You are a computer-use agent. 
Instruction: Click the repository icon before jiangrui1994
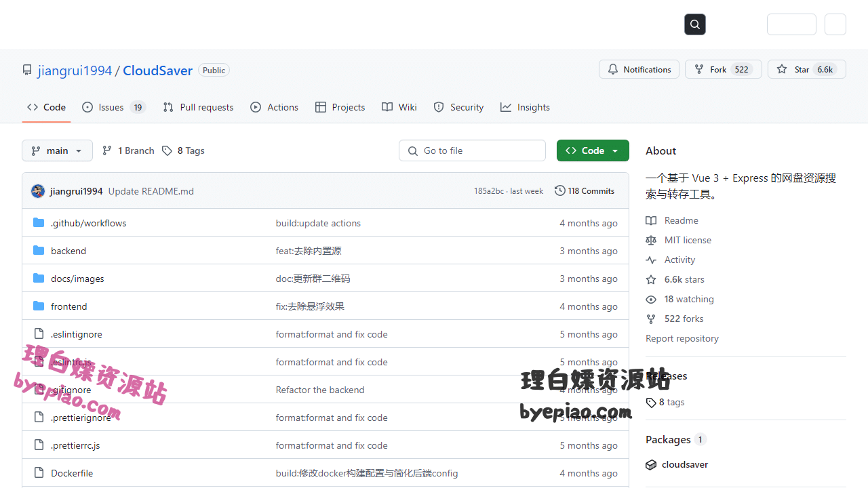(x=27, y=70)
